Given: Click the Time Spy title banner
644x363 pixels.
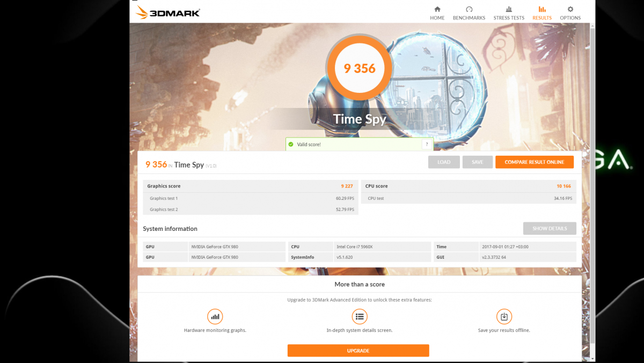Looking at the screenshot, I should (x=360, y=119).
